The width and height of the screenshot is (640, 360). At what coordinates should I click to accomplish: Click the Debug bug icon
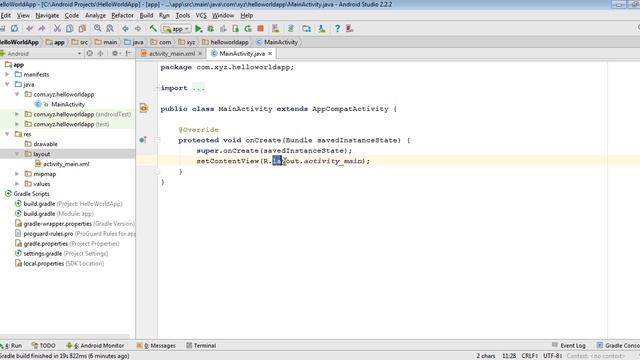pyautogui.click(x=211, y=29)
